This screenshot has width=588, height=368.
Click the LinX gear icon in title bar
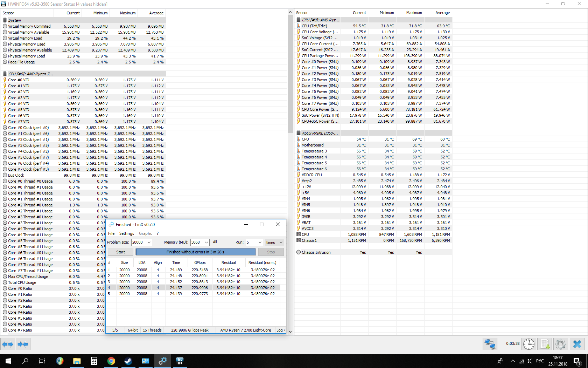click(111, 224)
